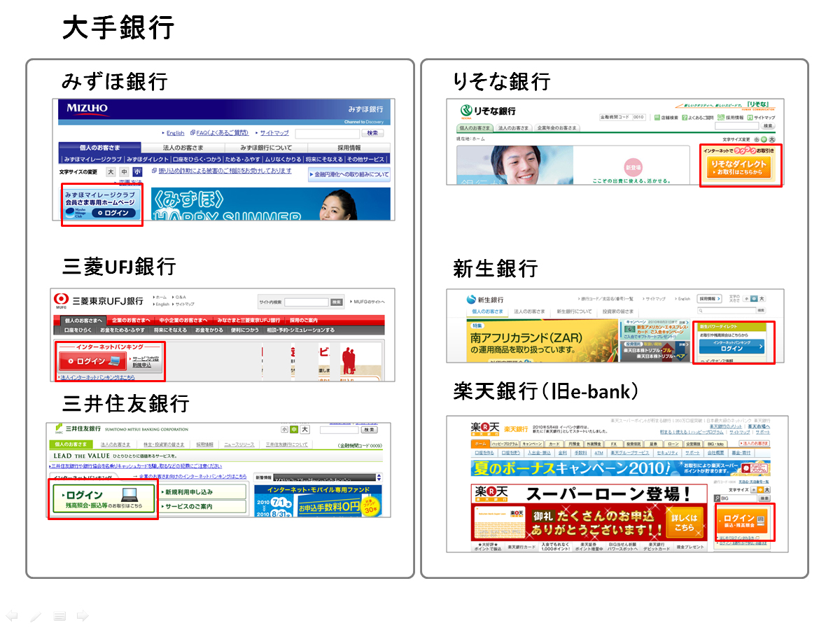Click 新規利用申し込み on 三井住友銀行 page

pos(202,491)
